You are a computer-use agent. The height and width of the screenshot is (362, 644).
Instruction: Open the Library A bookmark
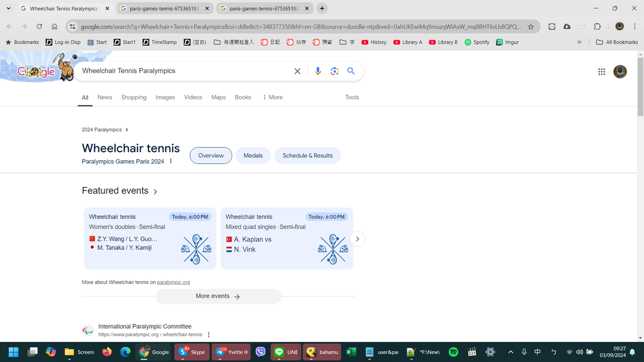pyautogui.click(x=408, y=42)
